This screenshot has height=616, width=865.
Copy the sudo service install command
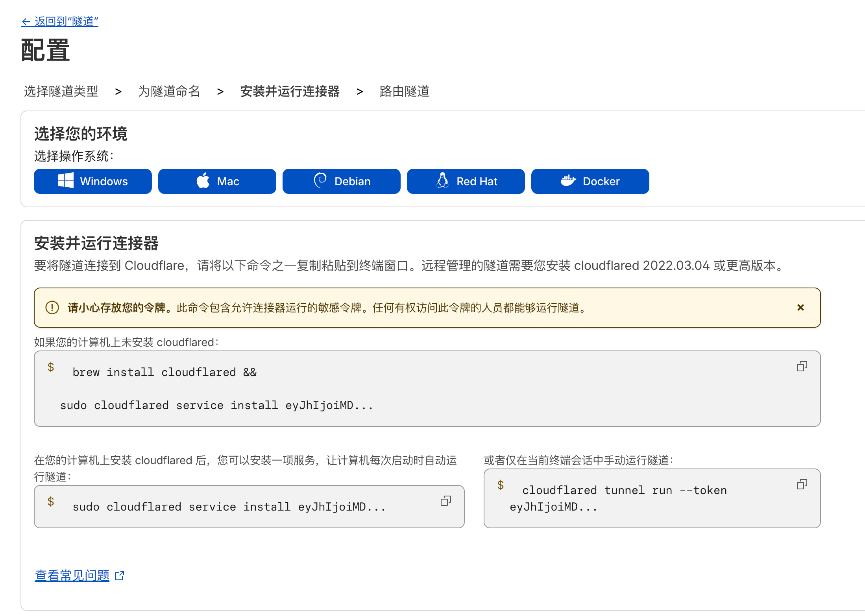(445, 501)
